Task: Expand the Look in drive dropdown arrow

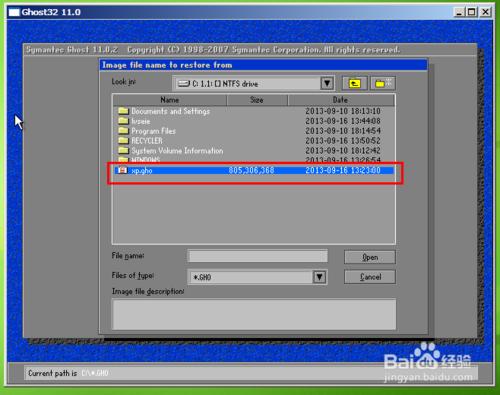Action: pos(327,83)
